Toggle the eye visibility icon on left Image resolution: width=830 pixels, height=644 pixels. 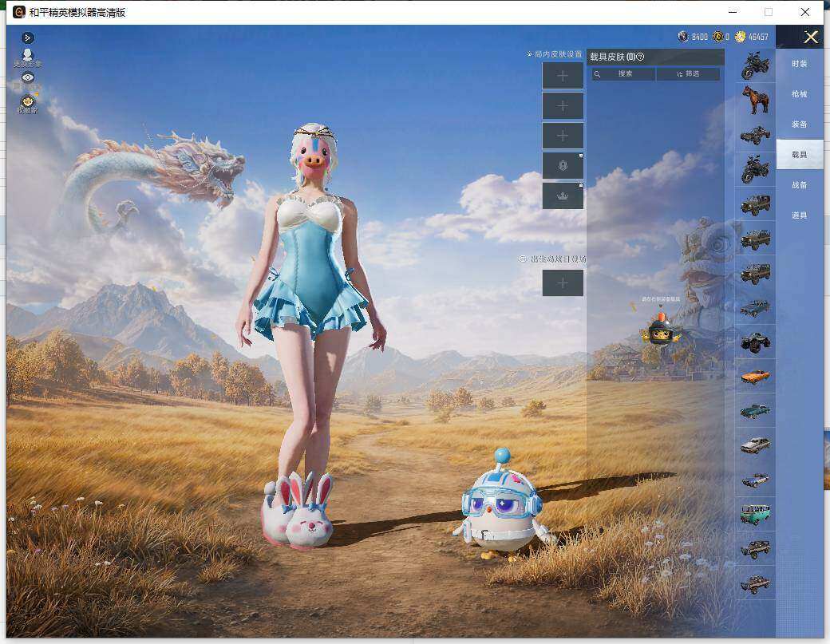coord(27,77)
